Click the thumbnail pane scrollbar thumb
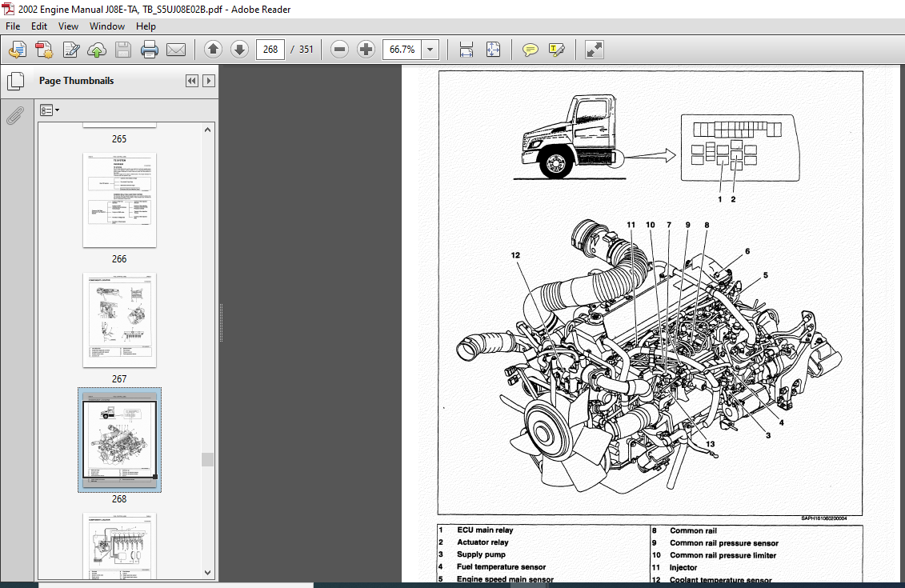 [x=208, y=459]
